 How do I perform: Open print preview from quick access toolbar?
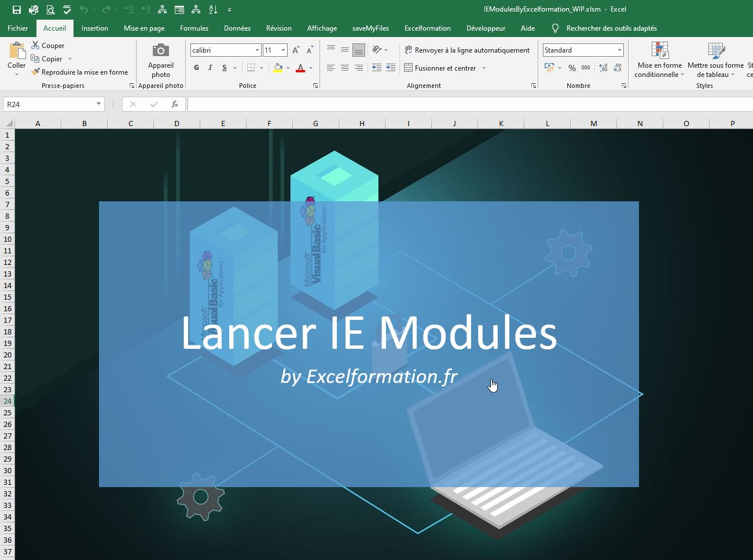50,9
